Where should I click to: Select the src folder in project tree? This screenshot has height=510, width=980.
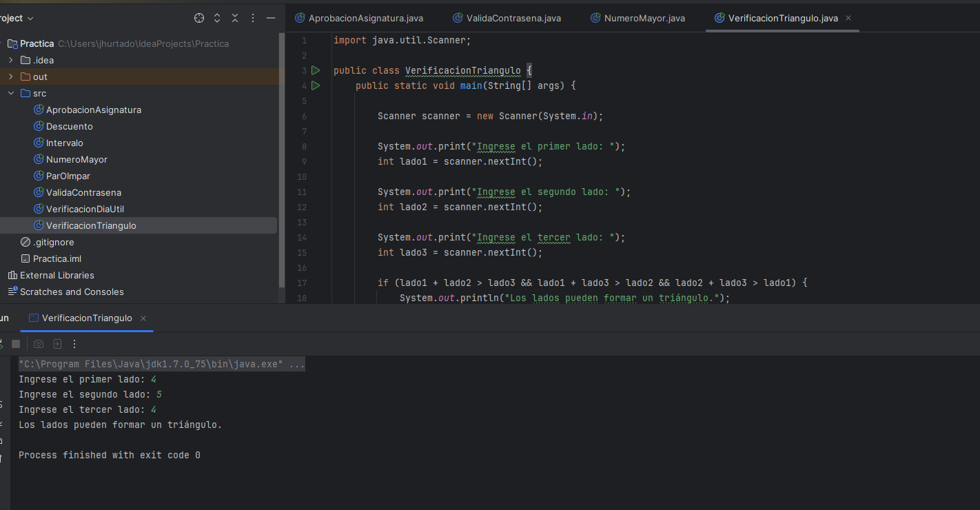[x=39, y=93]
